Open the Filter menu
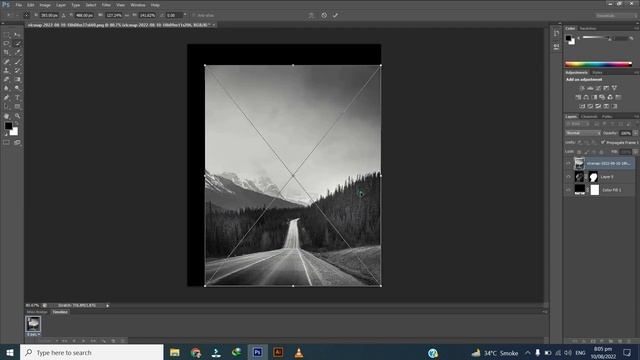This screenshot has width=640, height=360. (x=107, y=5)
